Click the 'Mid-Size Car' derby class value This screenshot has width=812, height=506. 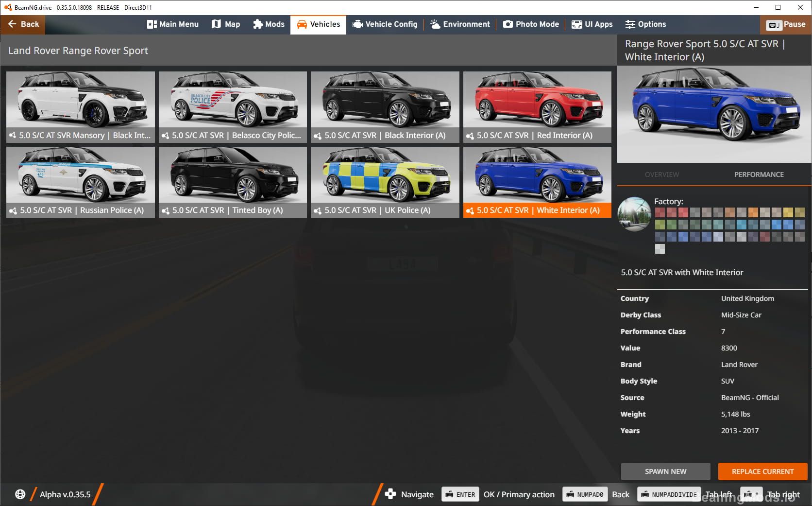(x=741, y=315)
